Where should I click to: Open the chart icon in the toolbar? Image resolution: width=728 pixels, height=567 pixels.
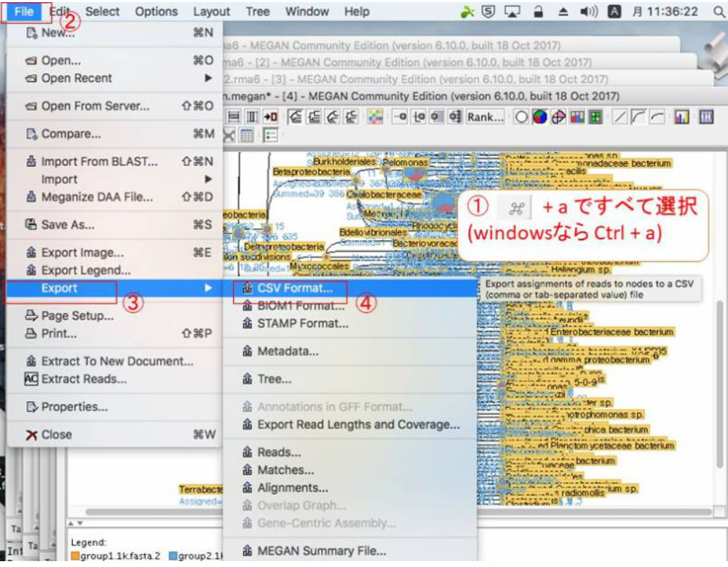click(x=681, y=117)
